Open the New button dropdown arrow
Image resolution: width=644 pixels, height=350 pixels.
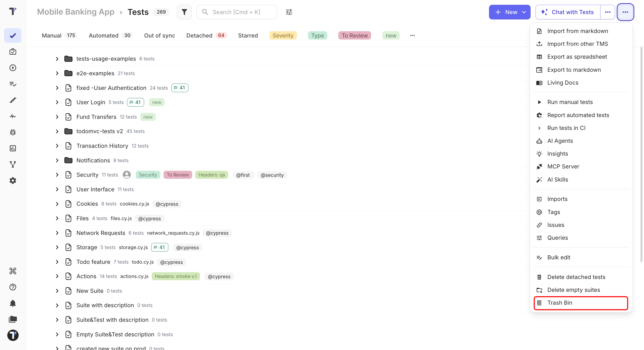(524, 12)
